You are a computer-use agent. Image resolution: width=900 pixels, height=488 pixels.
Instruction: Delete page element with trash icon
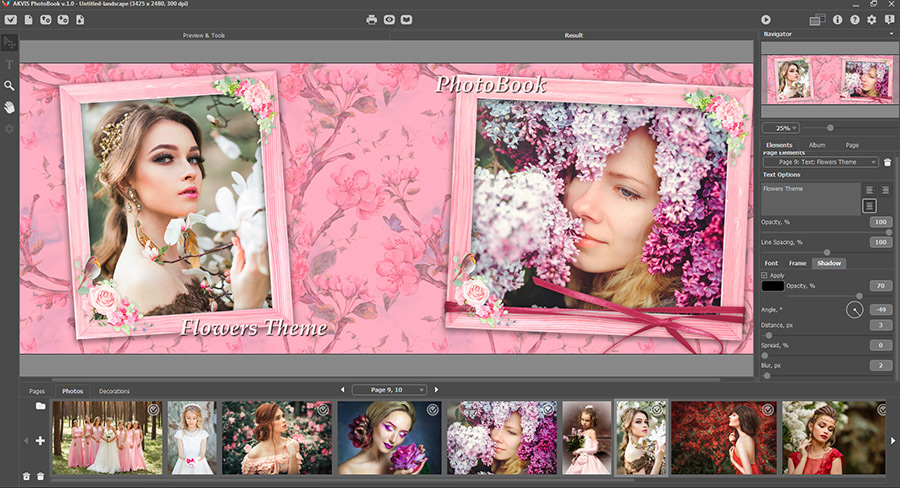(x=887, y=162)
